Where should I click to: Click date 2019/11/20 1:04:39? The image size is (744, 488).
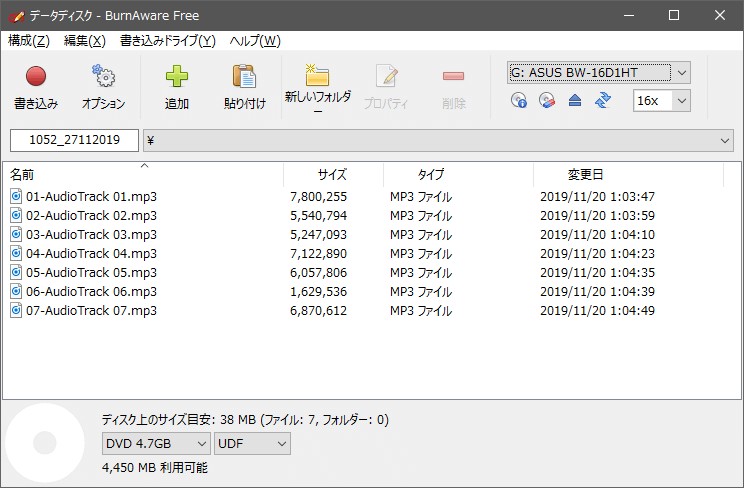tap(597, 291)
